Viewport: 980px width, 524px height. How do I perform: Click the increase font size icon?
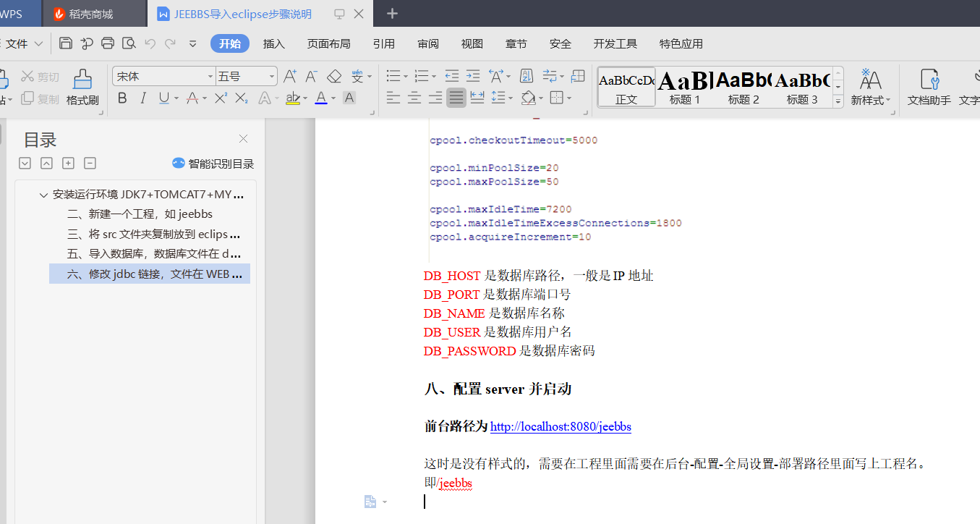290,76
